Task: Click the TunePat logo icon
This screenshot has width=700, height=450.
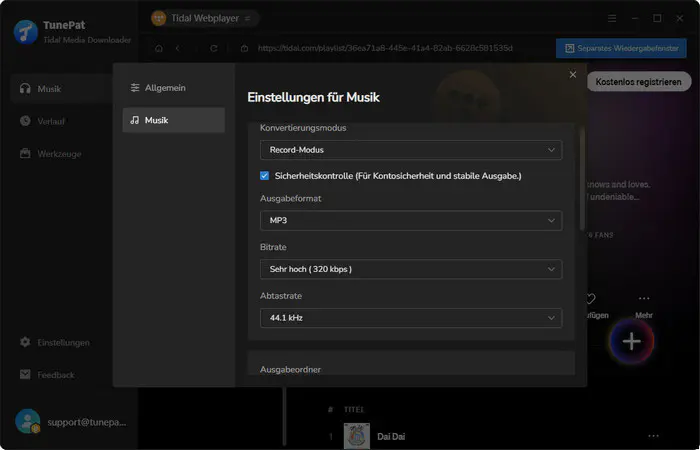Action: click(x=25, y=32)
